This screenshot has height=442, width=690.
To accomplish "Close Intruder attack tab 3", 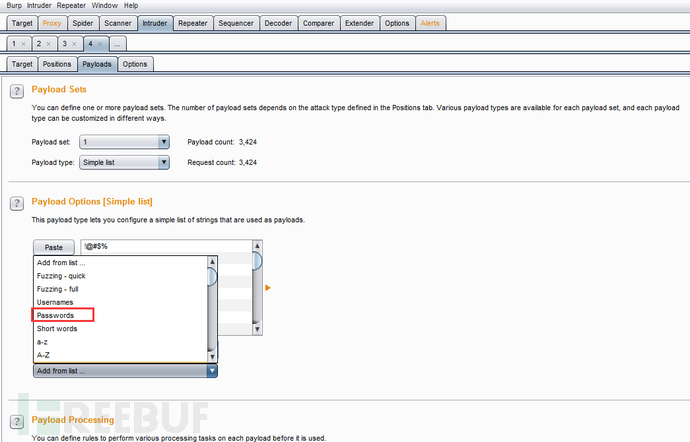I will click(74, 44).
